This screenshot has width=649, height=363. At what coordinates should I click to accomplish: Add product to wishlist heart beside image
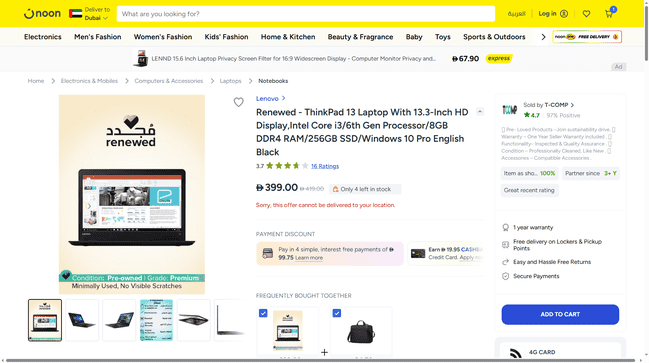238,102
